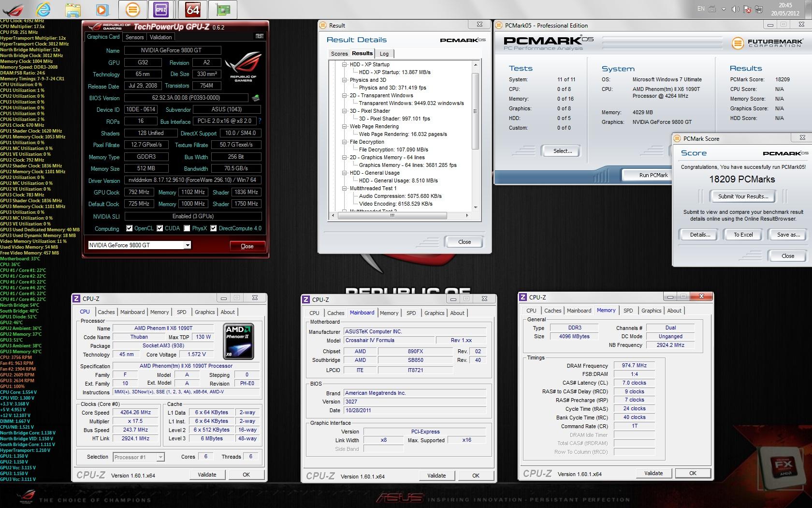Image resolution: width=812 pixels, height=508 pixels.
Task: Click the Save as... button
Action: point(788,235)
